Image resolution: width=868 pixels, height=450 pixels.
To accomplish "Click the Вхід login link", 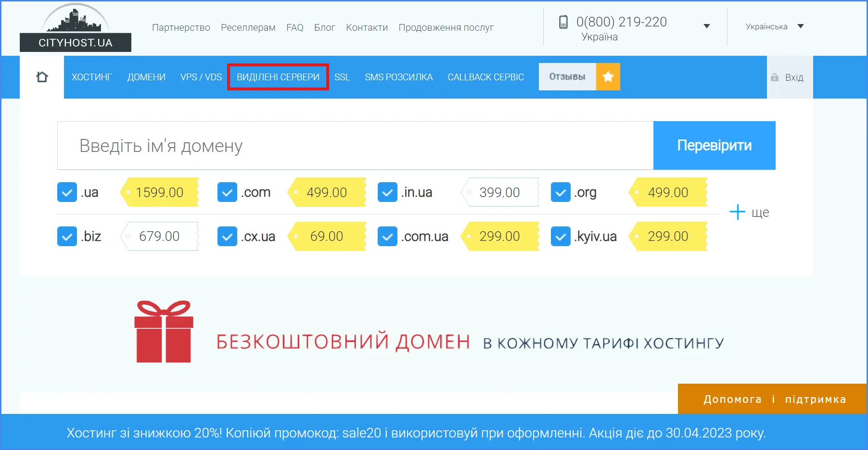I will point(794,77).
